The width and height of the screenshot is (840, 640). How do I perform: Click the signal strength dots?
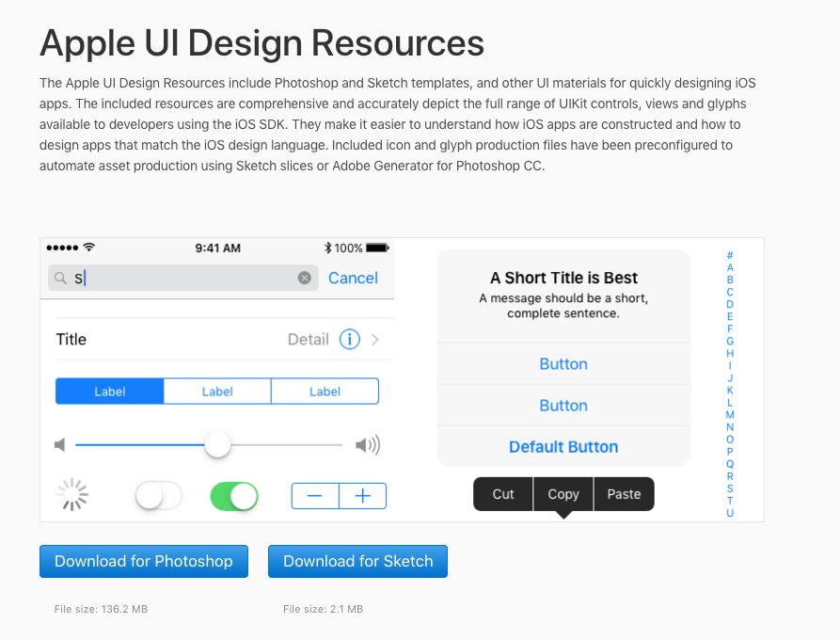tap(62, 248)
